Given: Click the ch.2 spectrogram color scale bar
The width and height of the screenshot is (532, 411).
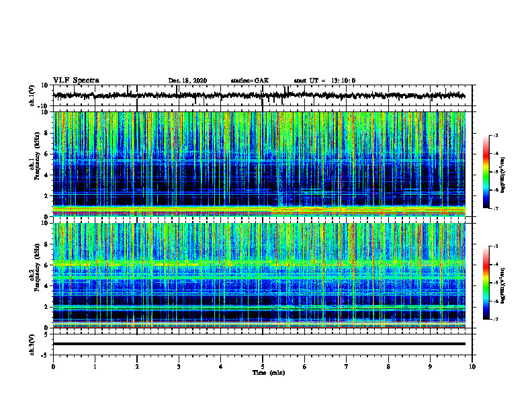Looking at the screenshot, I should 486,283.
